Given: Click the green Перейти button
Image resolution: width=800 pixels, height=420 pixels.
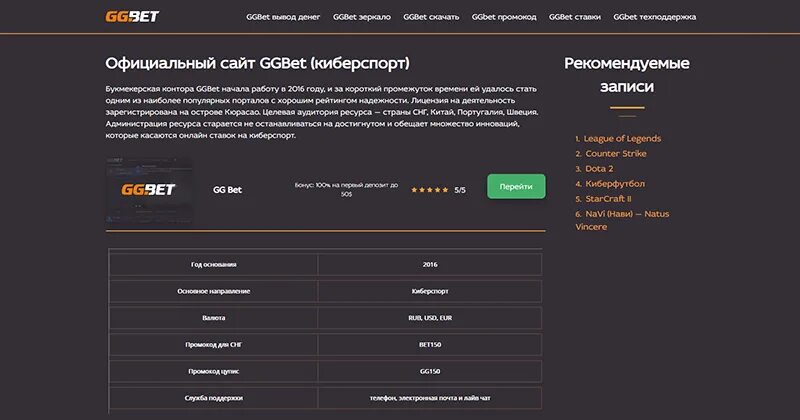Looking at the screenshot, I should pos(516,187).
